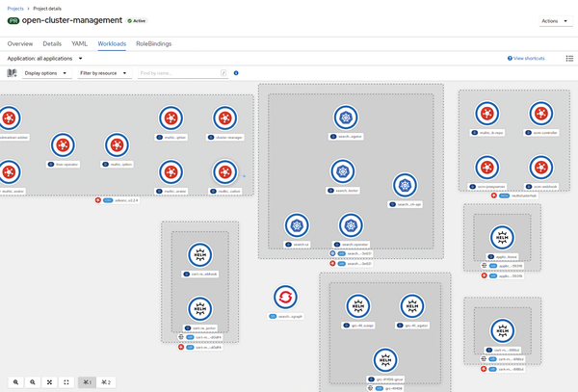Open the add-to-project catalog icon
The image size is (578, 392).
coord(13,73)
